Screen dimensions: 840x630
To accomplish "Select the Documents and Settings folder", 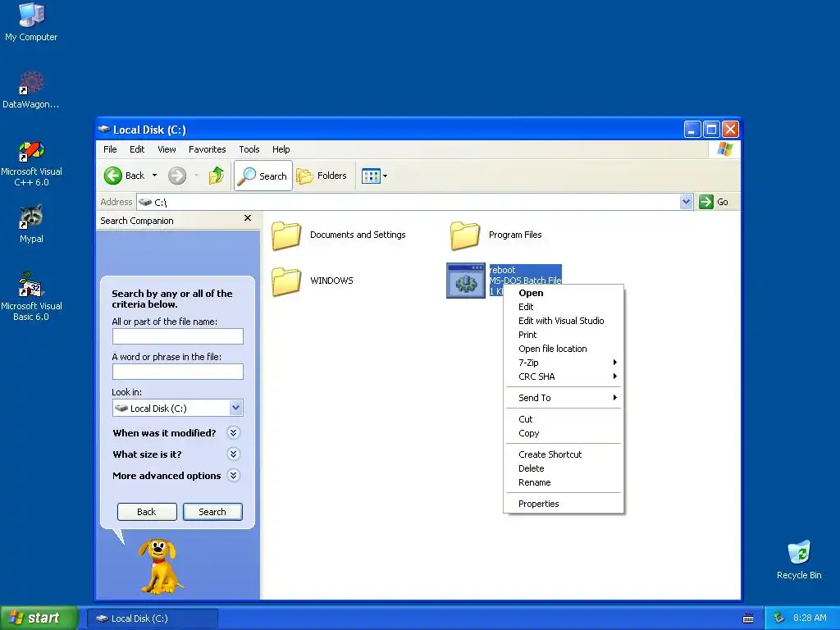I will [339, 235].
